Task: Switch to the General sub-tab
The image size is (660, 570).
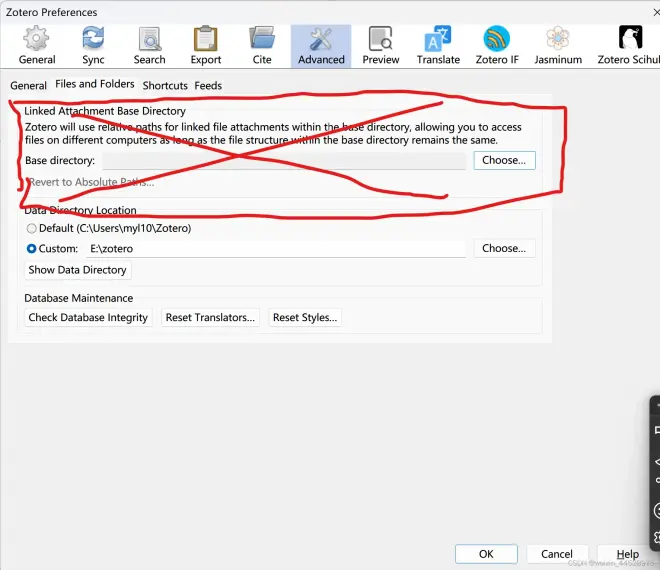Action: click(28, 85)
